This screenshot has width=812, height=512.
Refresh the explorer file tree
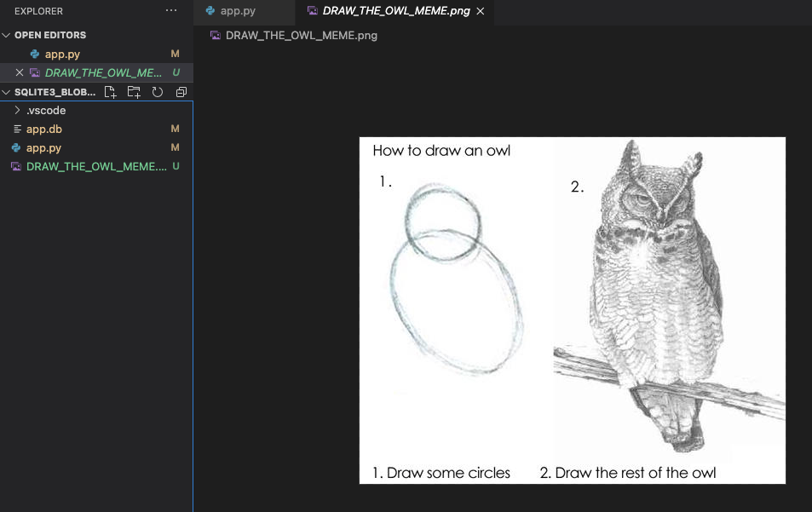158,92
